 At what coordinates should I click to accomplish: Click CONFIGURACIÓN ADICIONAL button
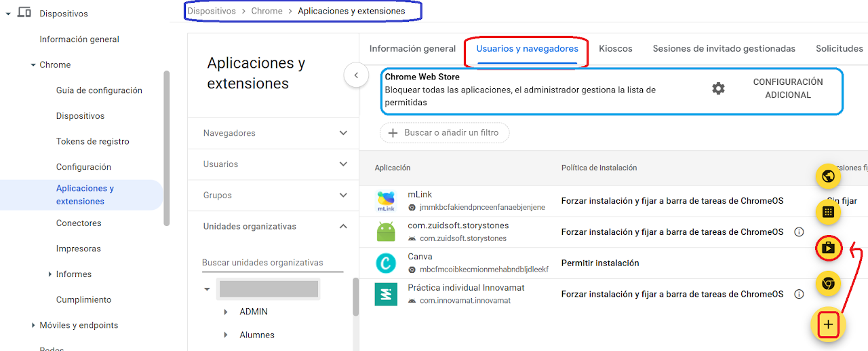point(787,88)
